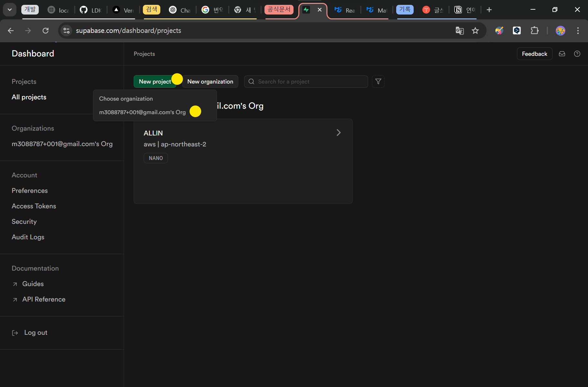Viewport: 588px width, 387px height.
Task: Switch to the ChatGPT tab
Action: point(180,10)
